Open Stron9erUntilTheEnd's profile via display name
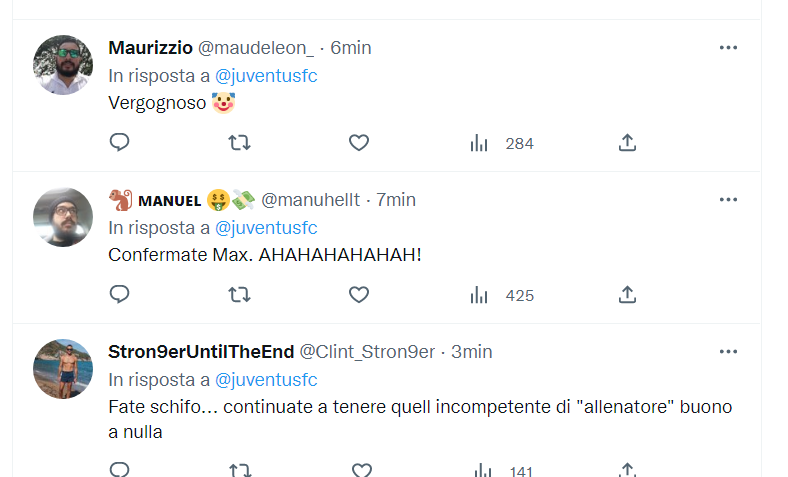This screenshot has height=477, width=788. coord(200,352)
